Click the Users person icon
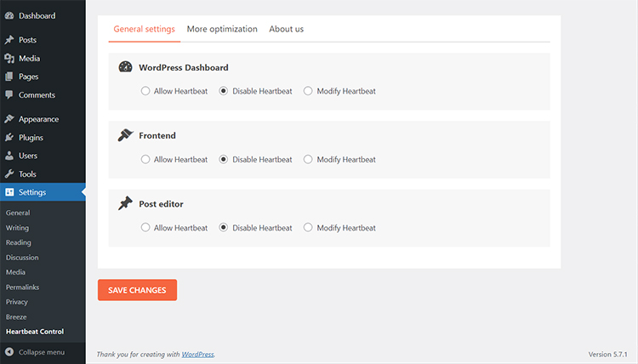Screen dimensions: 638x364 [x=9, y=156]
